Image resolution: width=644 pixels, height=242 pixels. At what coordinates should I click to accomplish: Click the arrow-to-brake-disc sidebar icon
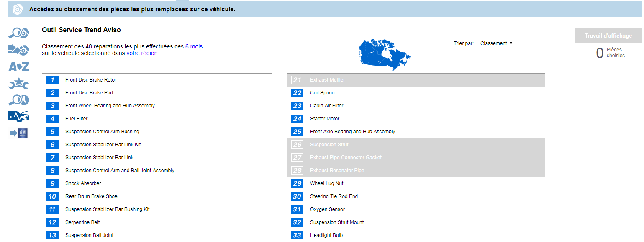[18, 50]
